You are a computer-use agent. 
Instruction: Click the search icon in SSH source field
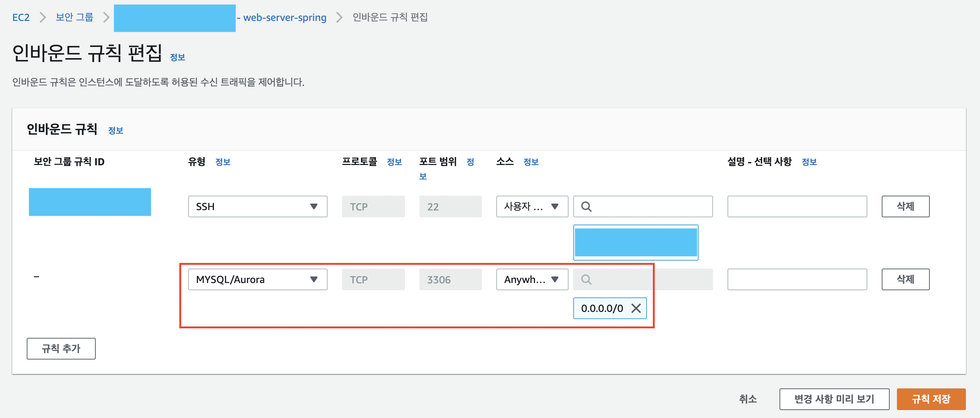tap(586, 207)
